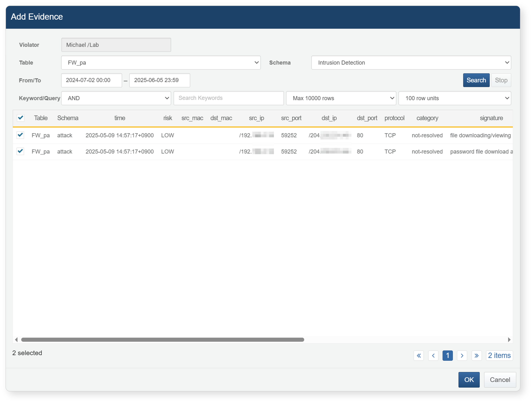This screenshot has width=532, height=403.
Task: Uncheck the file downloading/viewing row
Action: tap(20, 135)
